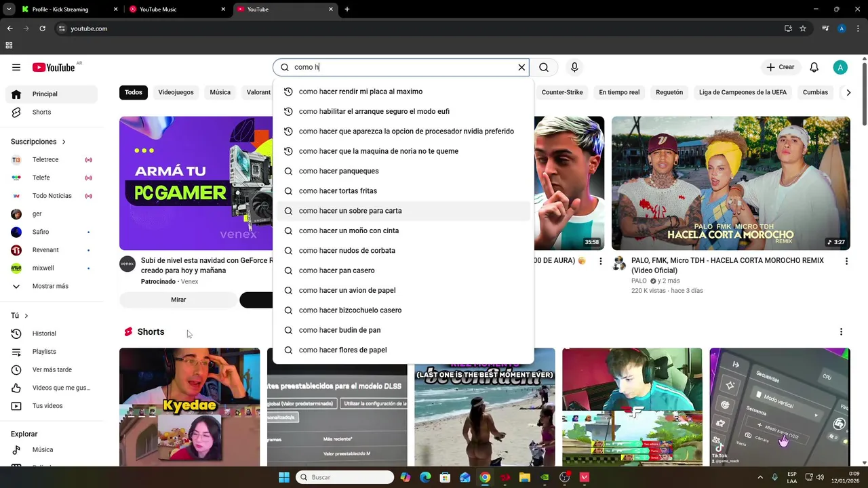Image resolution: width=868 pixels, height=488 pixels.
Task: Open Tus videos in the sidebar
Action: coord(52,406)
